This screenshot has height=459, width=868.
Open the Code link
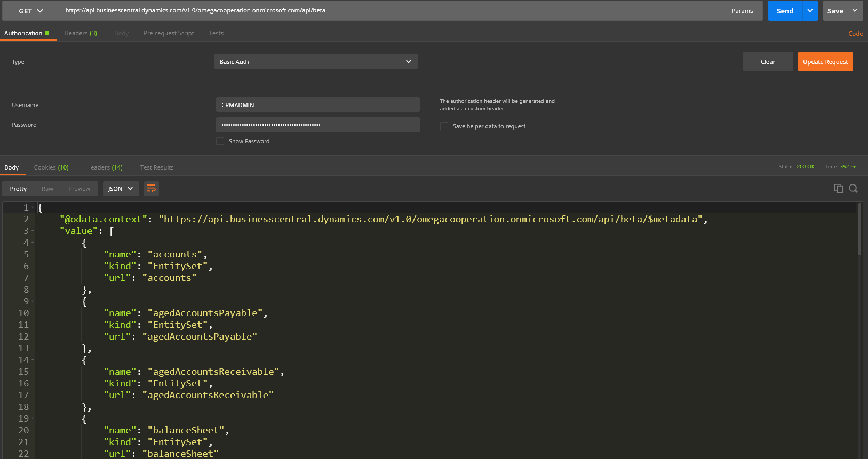pyautogui.click(x=855, y=34)
